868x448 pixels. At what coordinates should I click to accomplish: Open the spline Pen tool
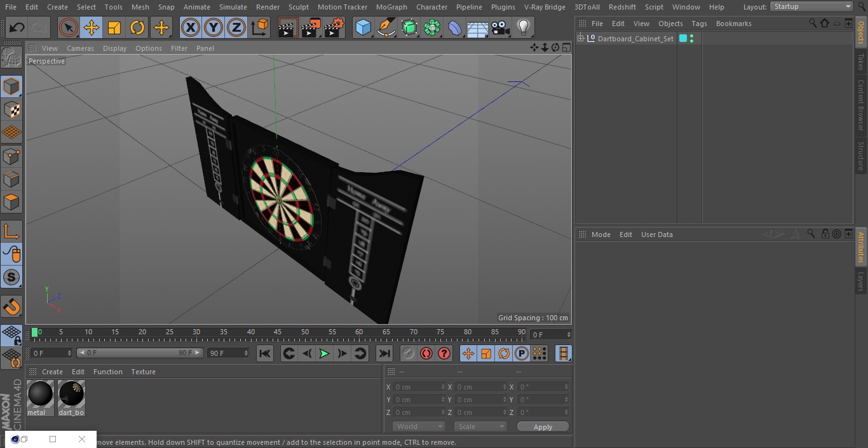click(x=386, y=27)
